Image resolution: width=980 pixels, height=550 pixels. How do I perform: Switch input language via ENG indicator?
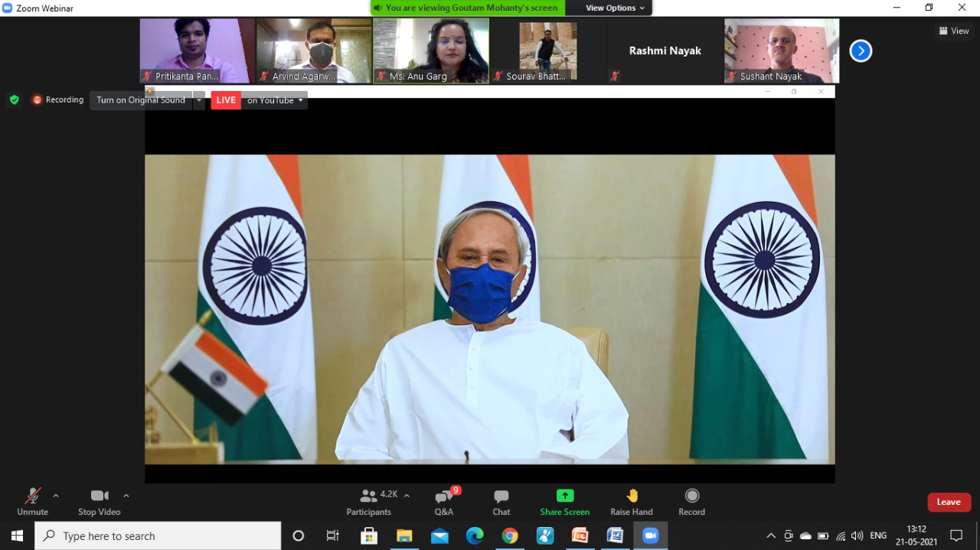(x=878, y=535)
